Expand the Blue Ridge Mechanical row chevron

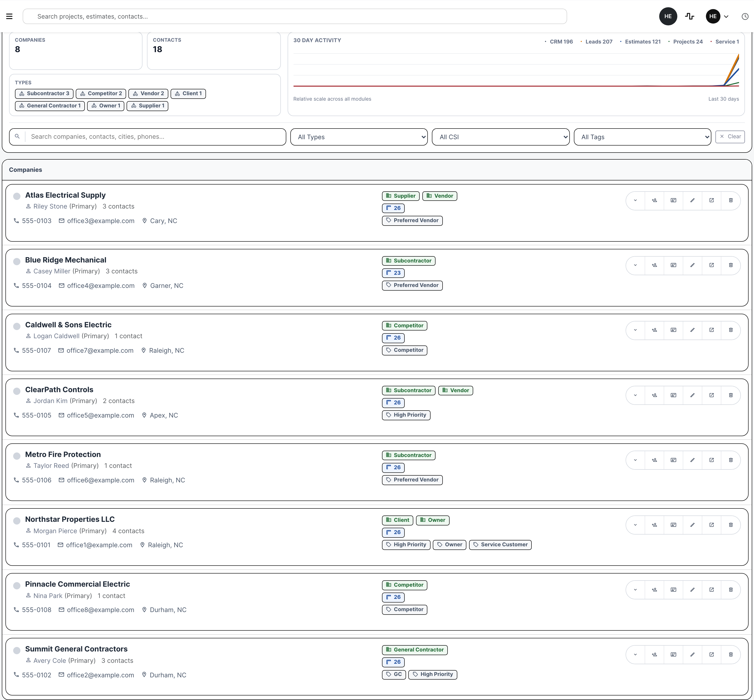635,265
